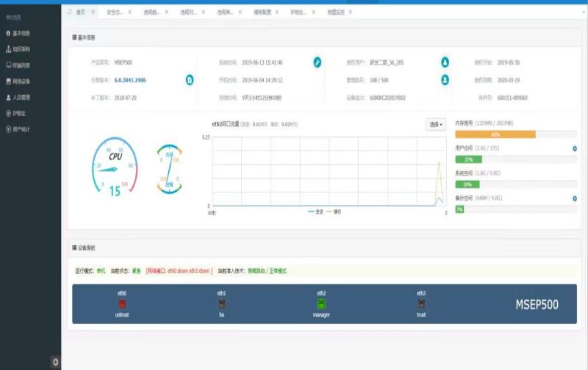
Task: Close the 地图监控 tab with its x
Action: pyautogui.click(x=351, y=12)
